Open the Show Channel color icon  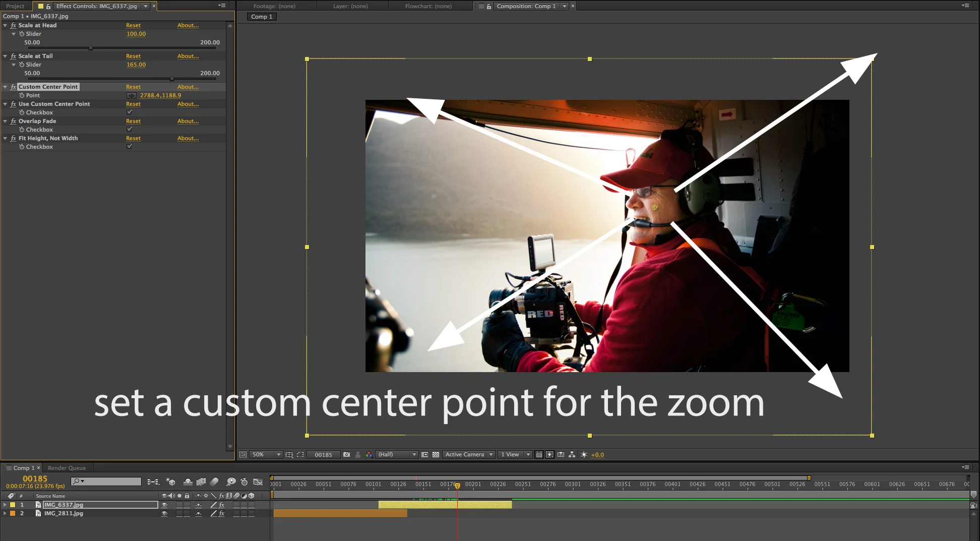point(369,454)
